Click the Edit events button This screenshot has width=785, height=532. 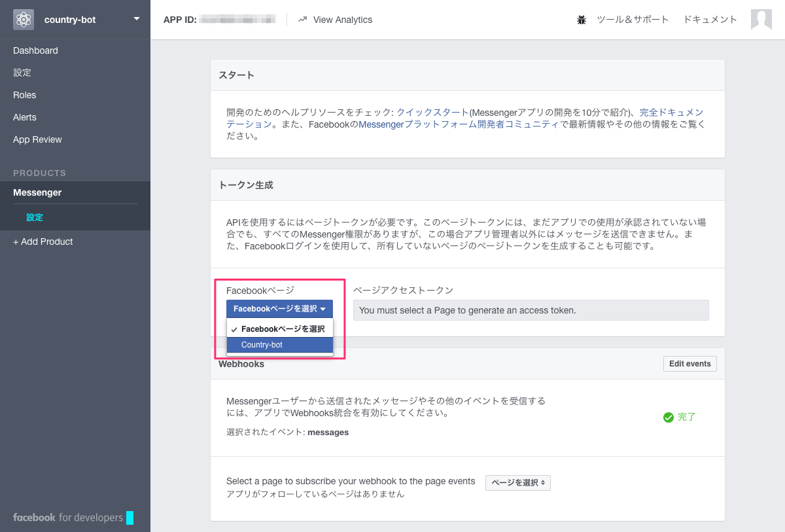(689, 364)
